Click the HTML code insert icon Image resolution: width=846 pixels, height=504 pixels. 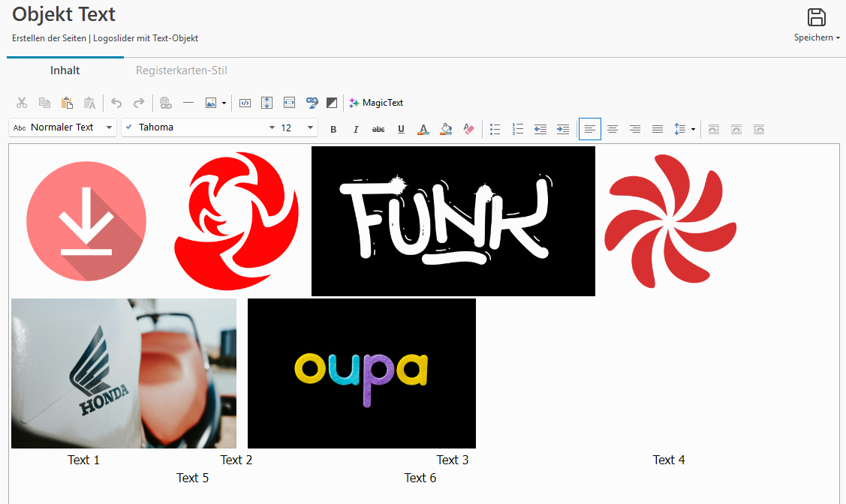point(245,103)
